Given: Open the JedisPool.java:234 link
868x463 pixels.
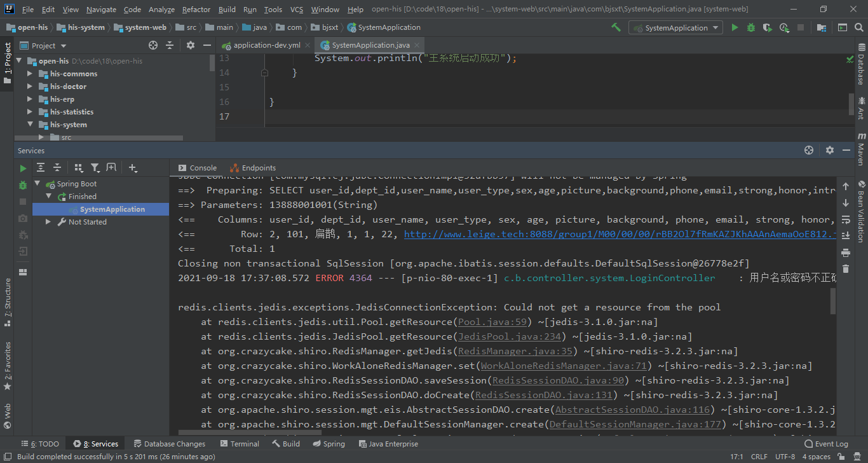Looking at the screenshot, I should [510, 336].
